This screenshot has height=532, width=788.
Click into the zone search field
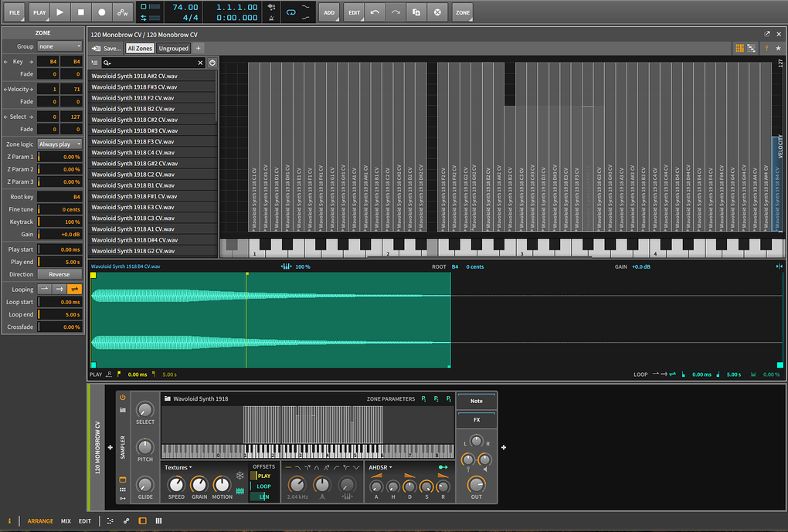tap(153, 63)
